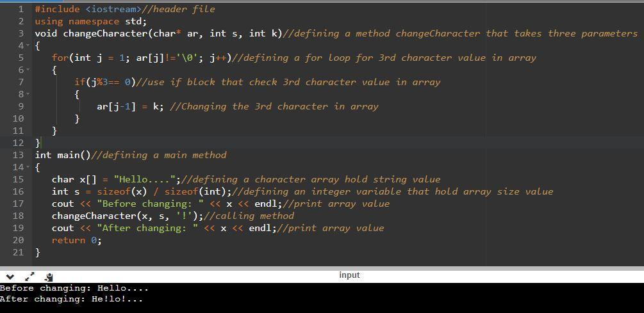Image resolution: width=644 pixels, height=313 pixels.
Task: Click 'sizeof(x)' on line 16
Action: pos(122,191)
